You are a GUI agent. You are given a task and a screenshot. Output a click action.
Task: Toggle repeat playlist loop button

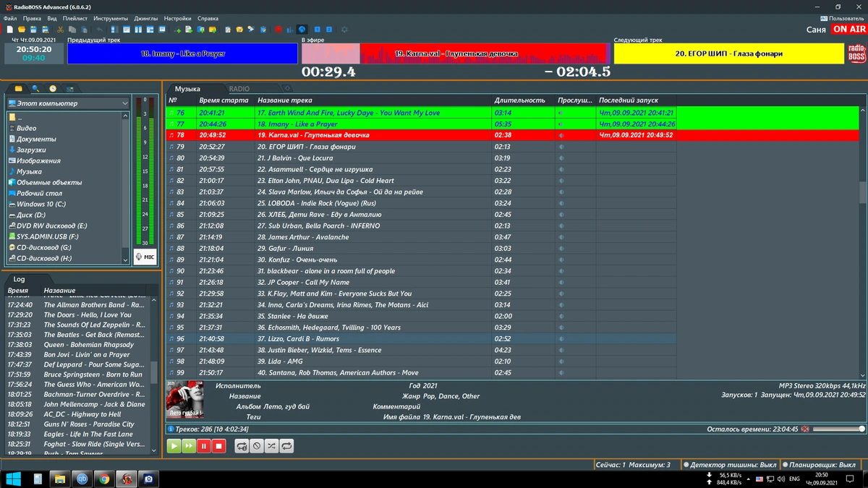click(x=286, y=446)
